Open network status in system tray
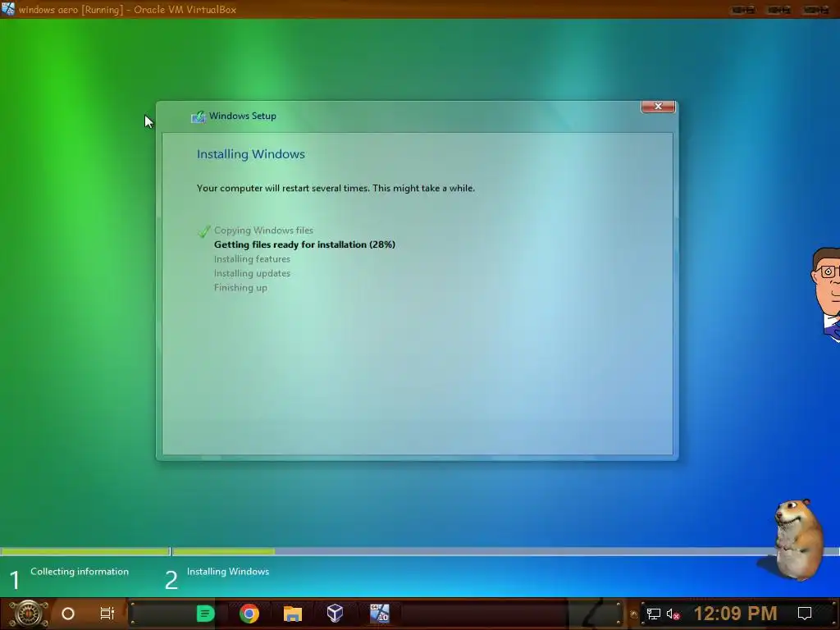 (x=654, y=614)
